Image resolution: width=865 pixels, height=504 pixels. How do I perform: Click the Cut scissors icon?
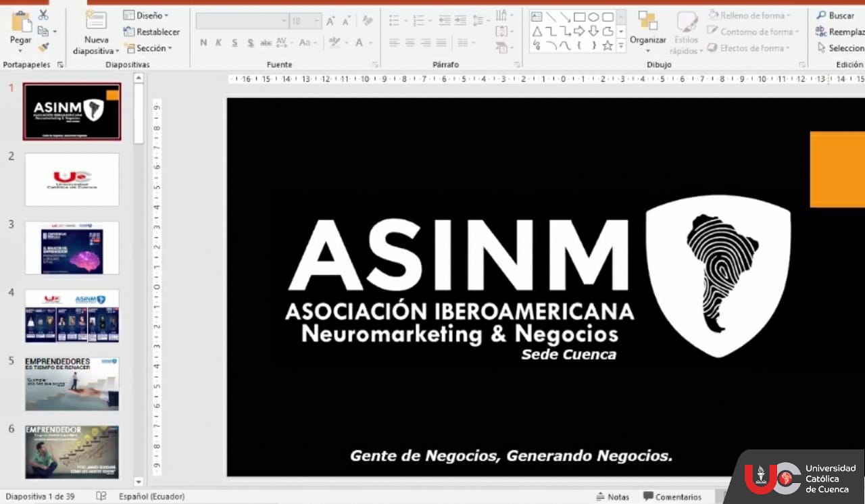point(43,15)
